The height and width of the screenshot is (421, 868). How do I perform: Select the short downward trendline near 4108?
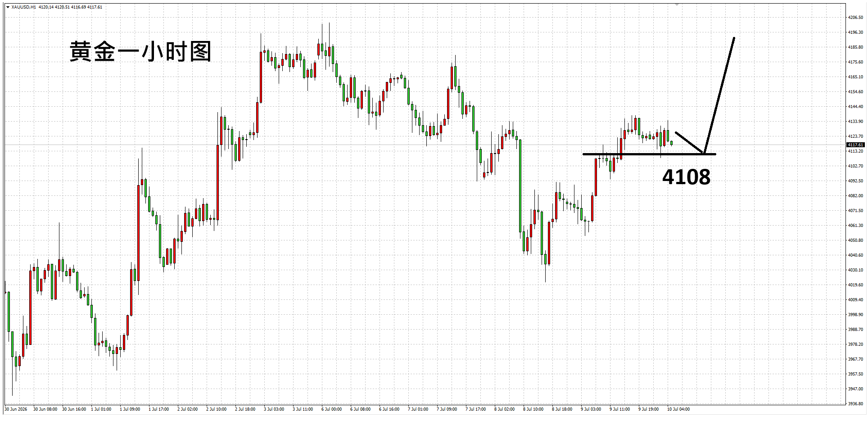[x=689, y=143]
